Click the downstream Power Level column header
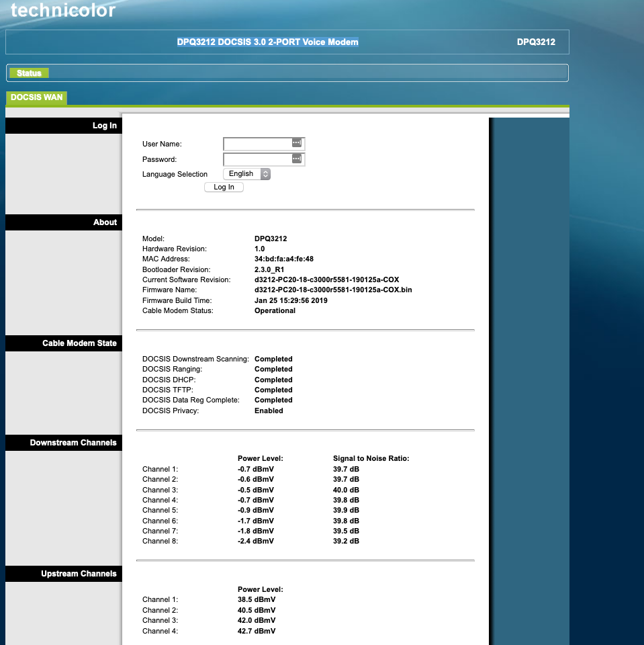The image size is (644, 645). point(261,458)
